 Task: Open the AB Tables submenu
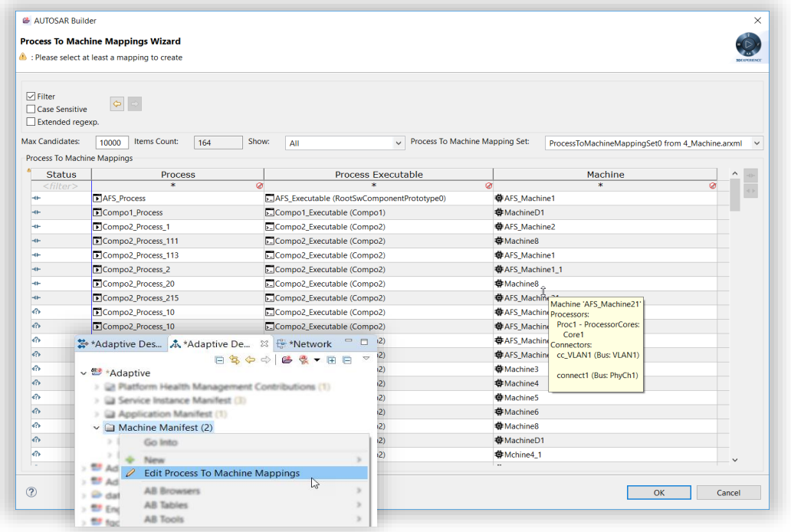pyautogui.click(x=245, y=504)
